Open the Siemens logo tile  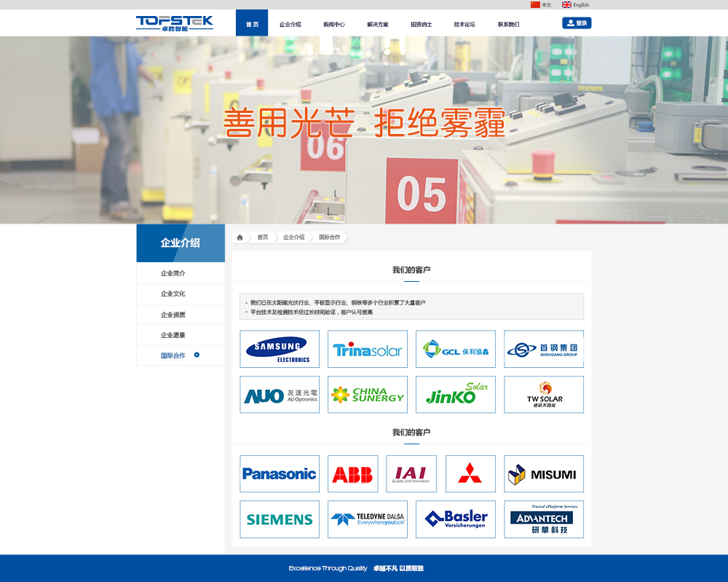click(280, 519)
